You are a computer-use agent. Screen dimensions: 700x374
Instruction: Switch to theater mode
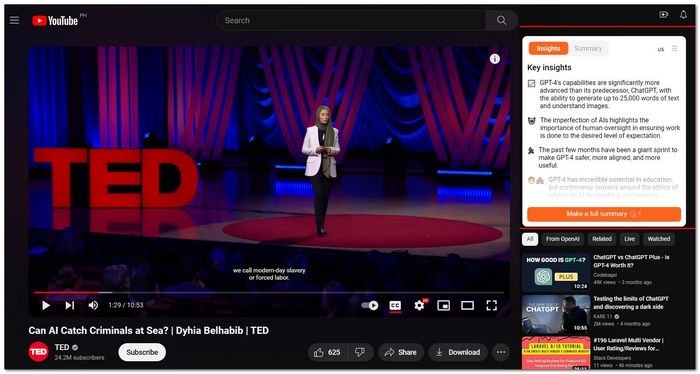coord(467,305)
